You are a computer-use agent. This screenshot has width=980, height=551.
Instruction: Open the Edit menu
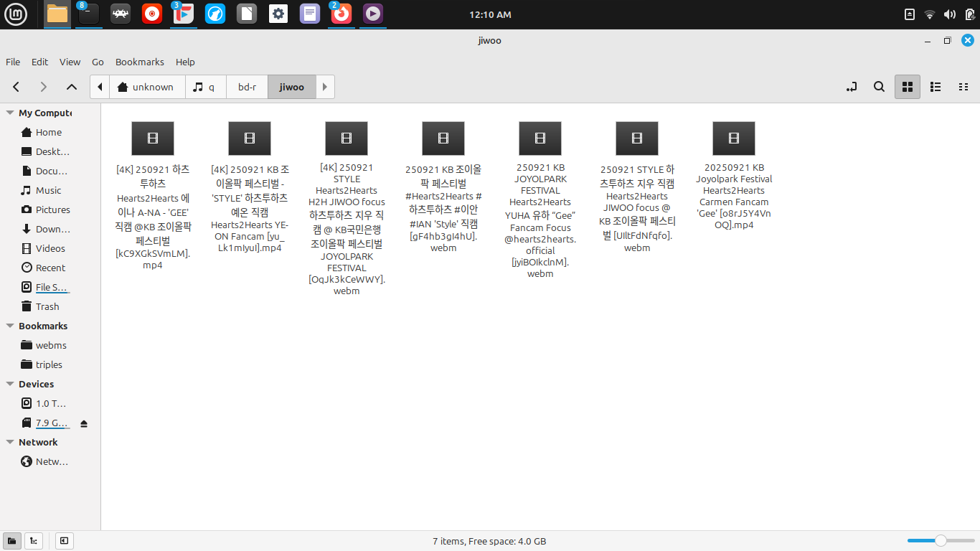pos(39,62)
